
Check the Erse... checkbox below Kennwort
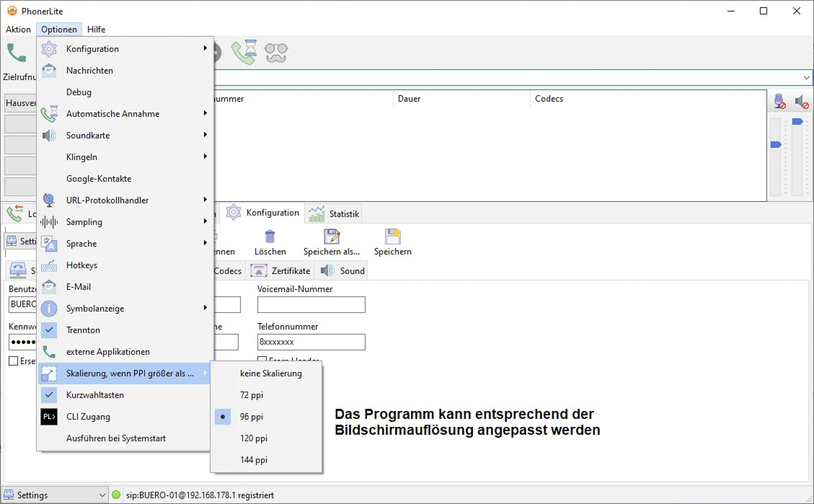(13, 361)
